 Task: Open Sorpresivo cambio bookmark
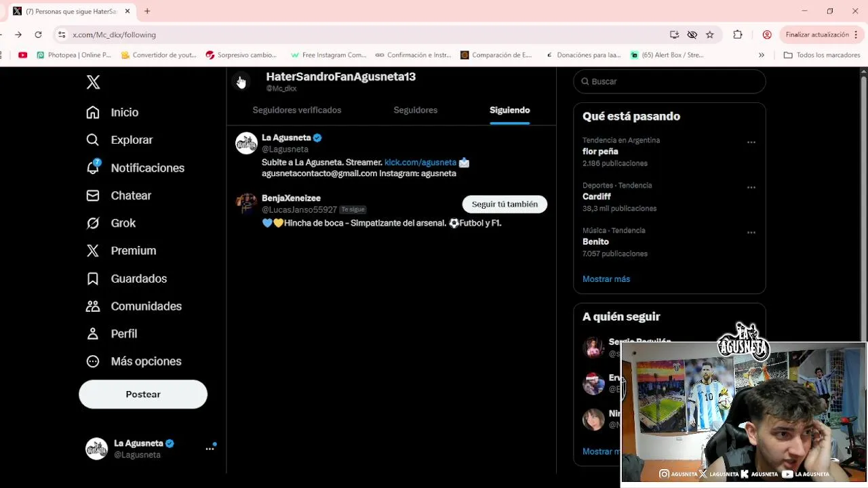241,55
